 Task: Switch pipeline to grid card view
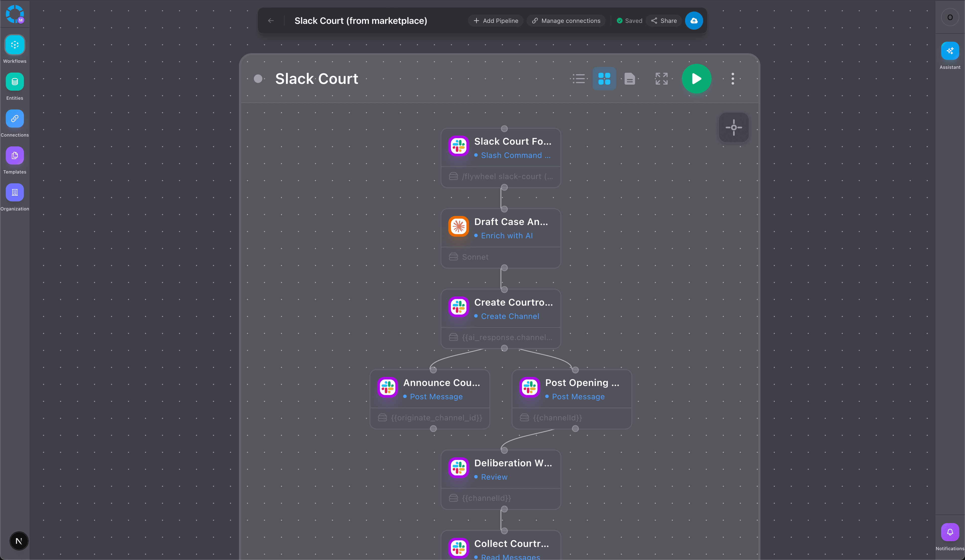click(604, 78)
